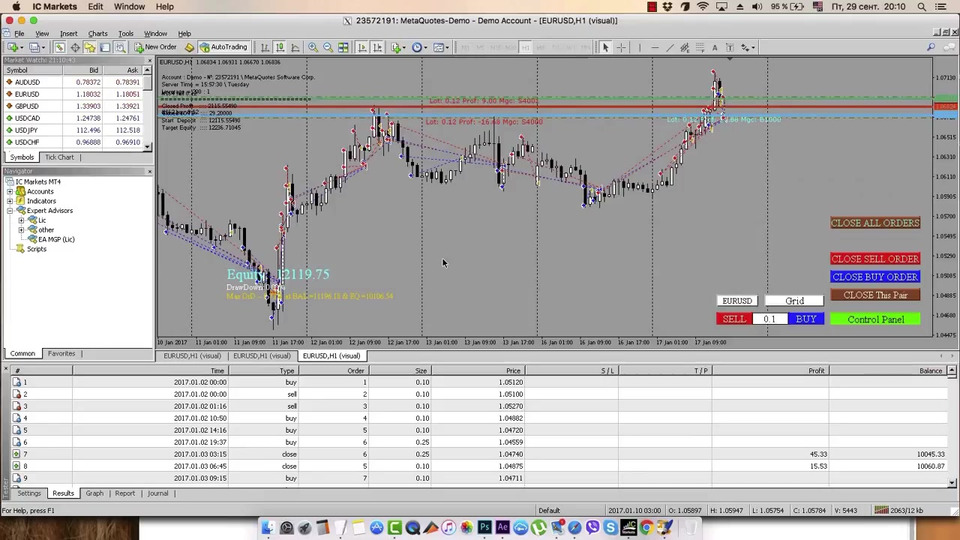The image size is (960, 540).
Task: Click CLOSE ALL ORDERS button
Action: click(875, 223)
